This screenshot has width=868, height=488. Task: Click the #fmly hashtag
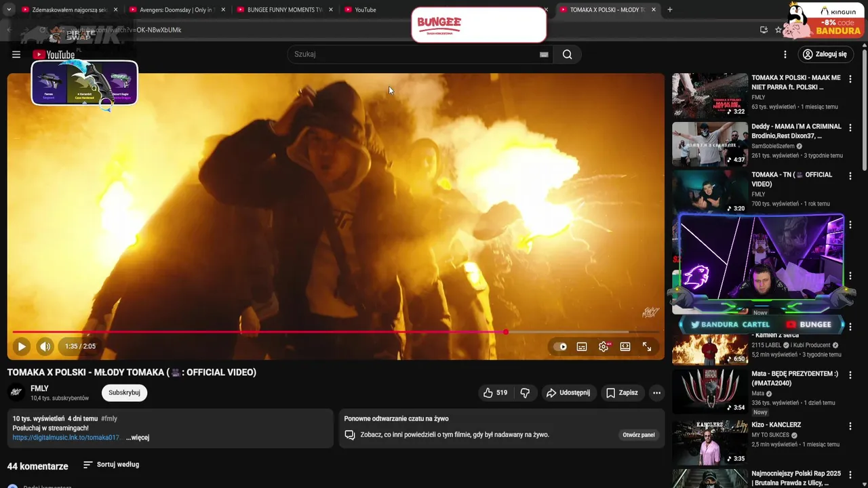click(109, 419)
